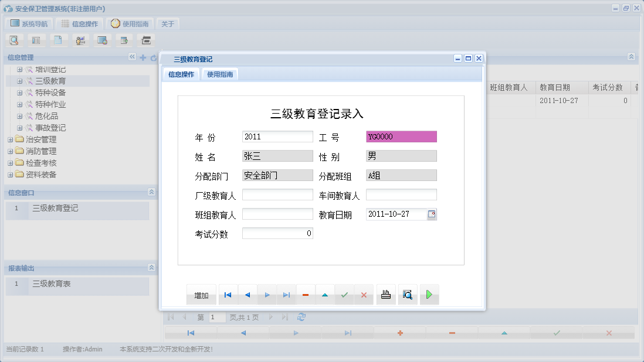Collapse the 报表输出 panel
644x362 pixels.
pyautogui.click(x=151, y=268)
